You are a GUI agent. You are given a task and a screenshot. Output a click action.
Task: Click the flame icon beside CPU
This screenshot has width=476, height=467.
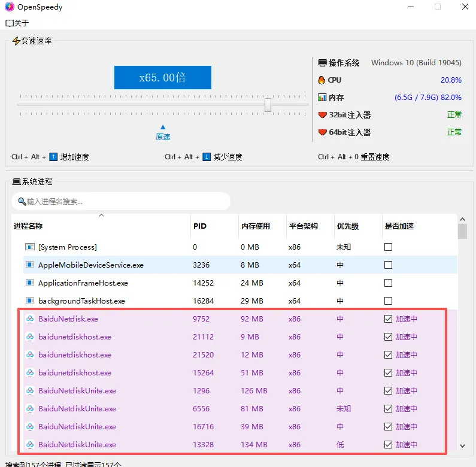(x=322, y=80)
